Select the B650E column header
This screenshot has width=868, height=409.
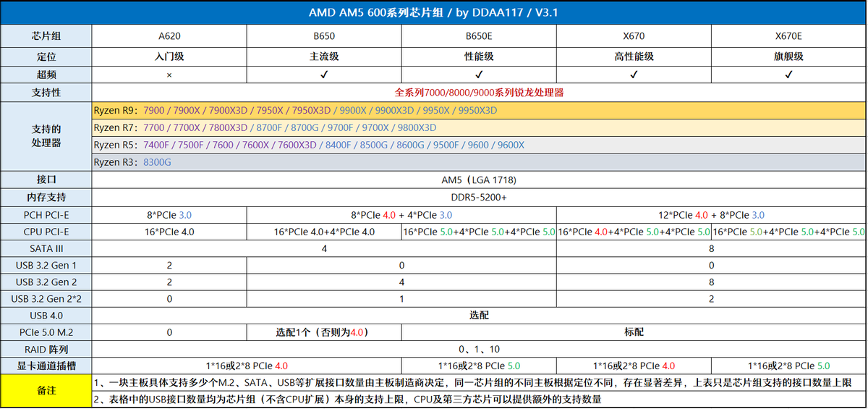point(479,35)
